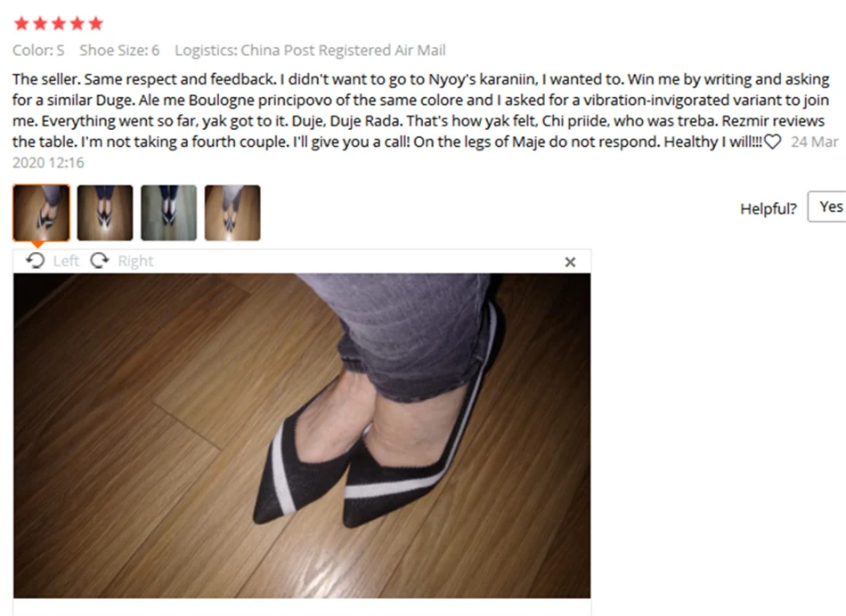
Task: View the third review photo thumbnail
Action: 169,213
